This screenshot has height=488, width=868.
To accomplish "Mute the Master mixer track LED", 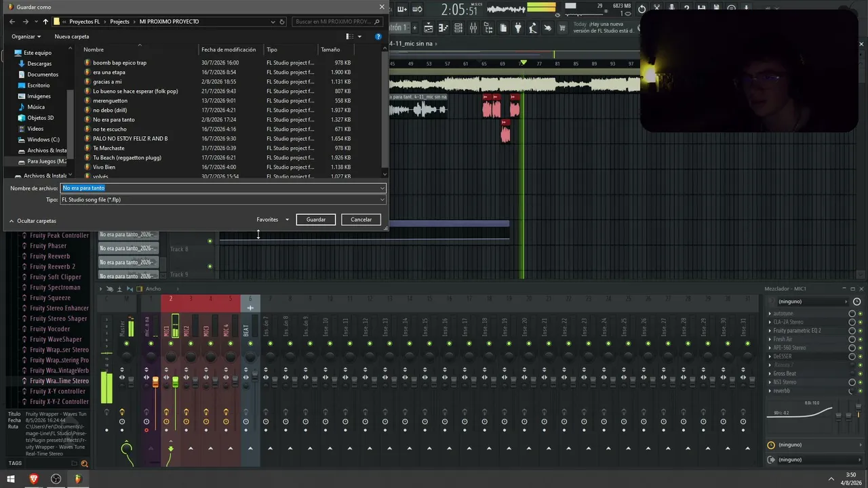I will [x=126, y=344].
